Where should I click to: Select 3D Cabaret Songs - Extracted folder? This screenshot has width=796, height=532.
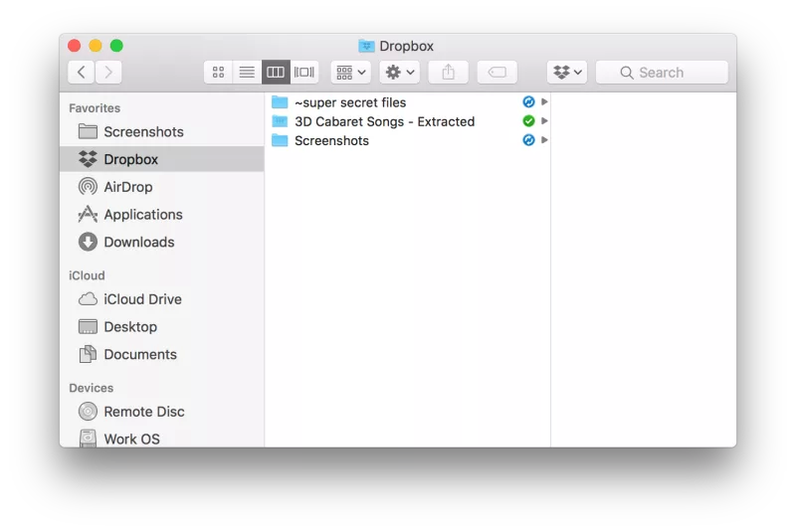(410, 121)
